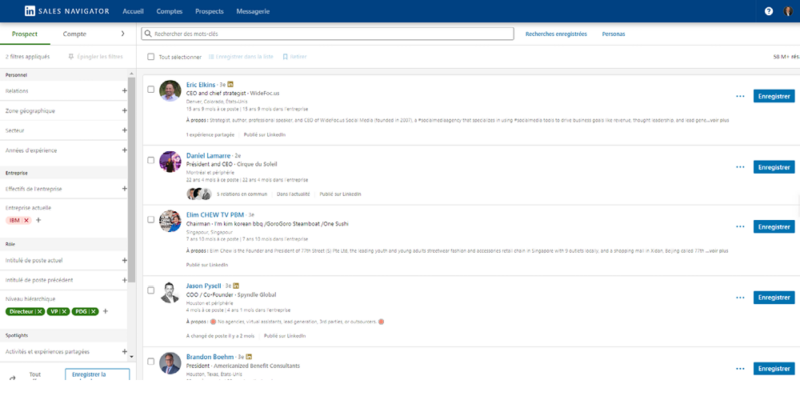Select the checkbox for Brandon Boehm
Viewport: 800px width, 400px height.
pyautogui.click(x=151, y=361)
